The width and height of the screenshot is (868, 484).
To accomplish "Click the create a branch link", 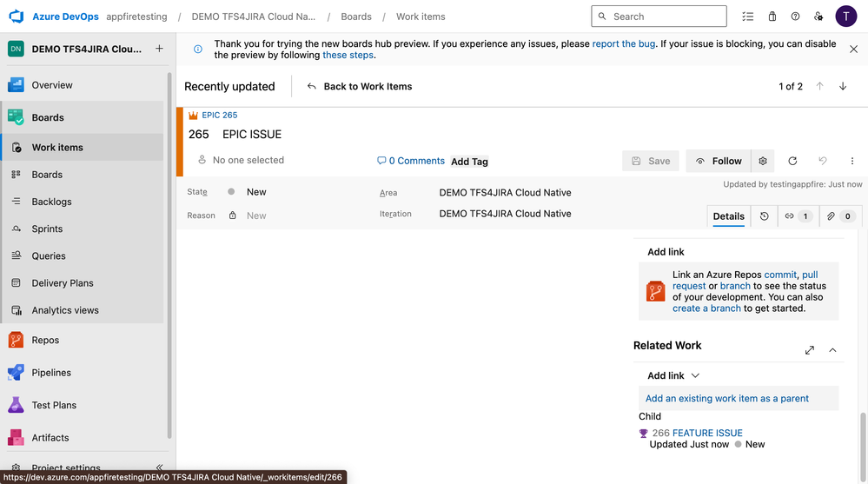I will 706,308.
